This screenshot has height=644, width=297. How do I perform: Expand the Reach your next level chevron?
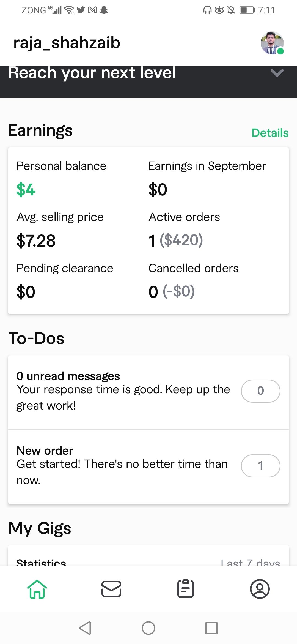point(277,73)
